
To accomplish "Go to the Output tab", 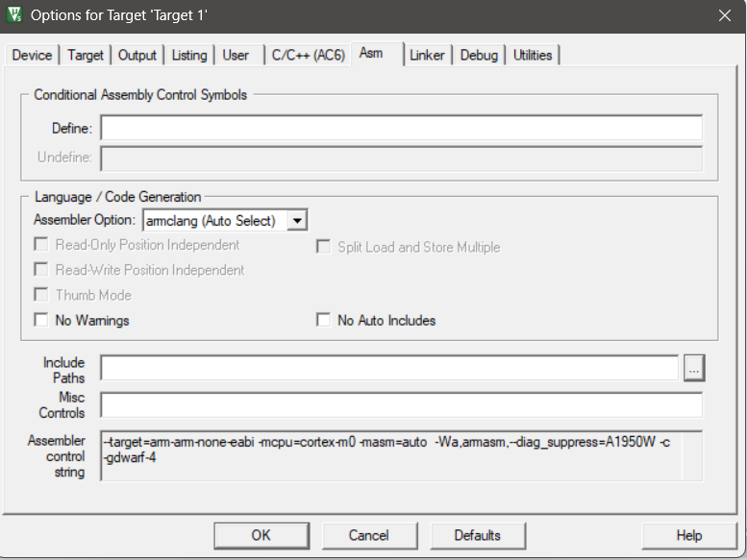I will [137, 56].
